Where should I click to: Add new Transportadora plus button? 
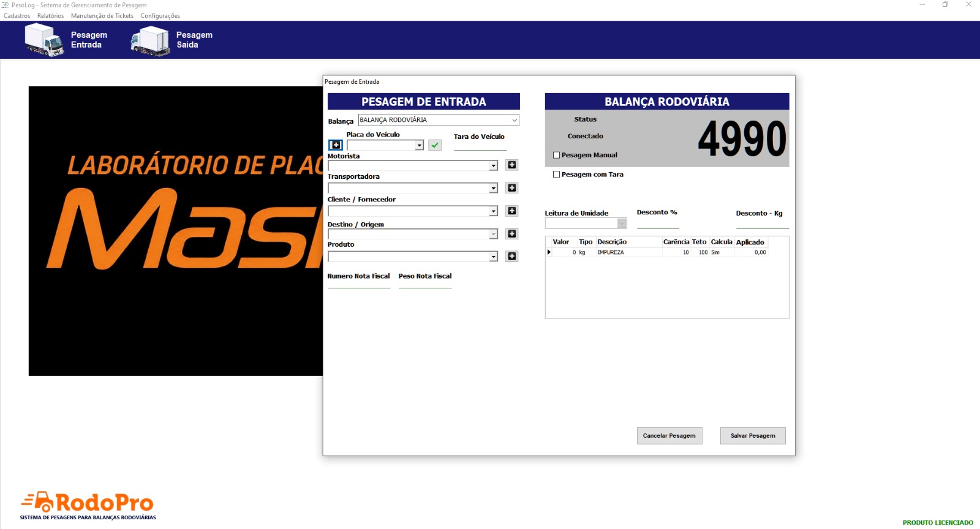tap(512, 188)
